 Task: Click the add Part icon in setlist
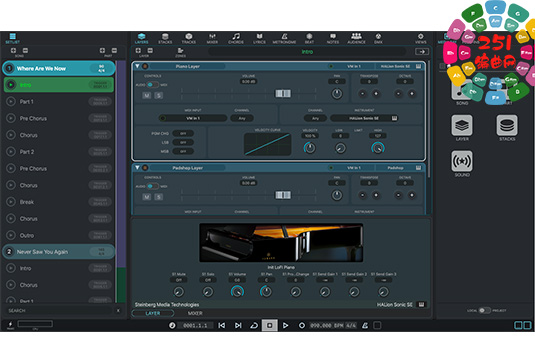[102, 50]
